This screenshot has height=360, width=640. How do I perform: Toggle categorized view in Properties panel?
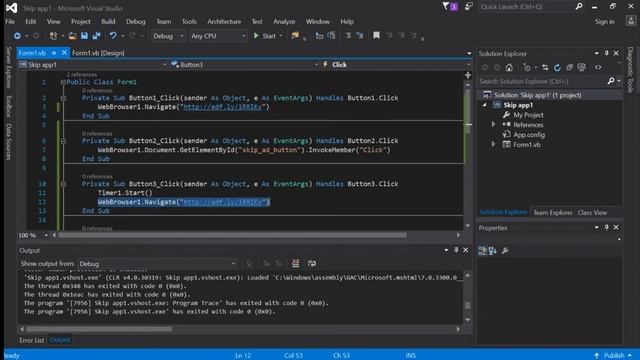tap(482, 251)
